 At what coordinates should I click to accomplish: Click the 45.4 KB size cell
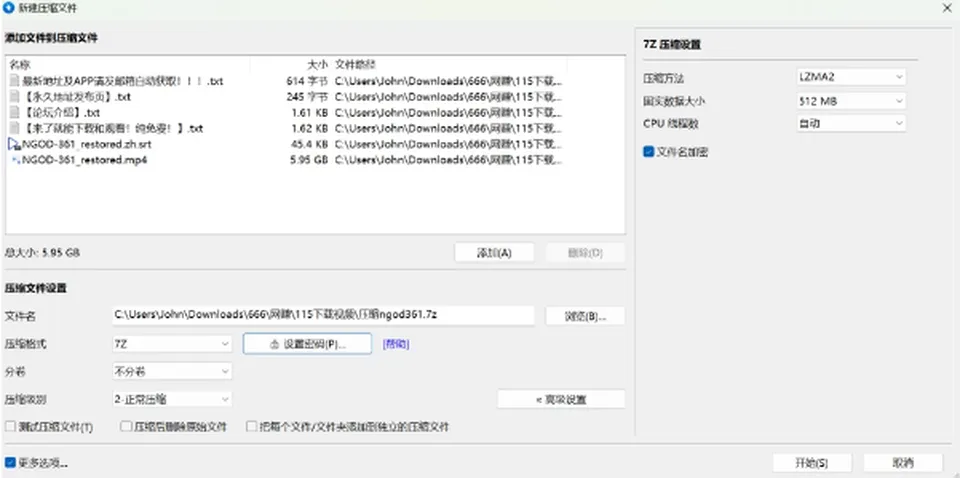pyautogui.click(x=312, y=144)
